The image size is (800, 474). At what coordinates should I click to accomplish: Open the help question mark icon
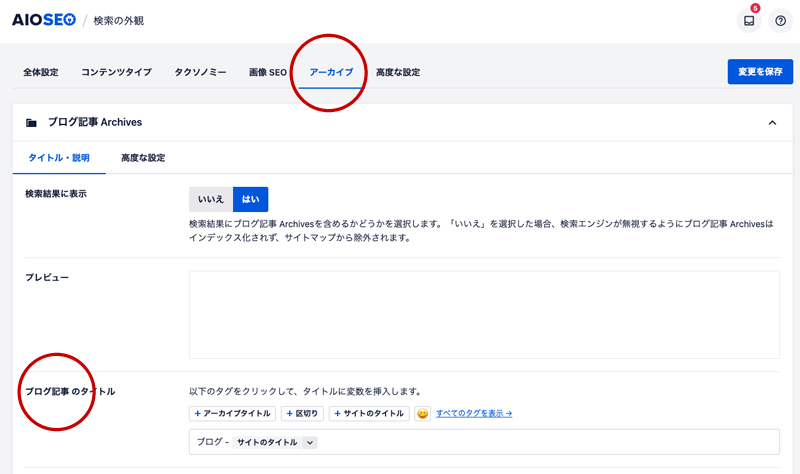tap(781, 21)
